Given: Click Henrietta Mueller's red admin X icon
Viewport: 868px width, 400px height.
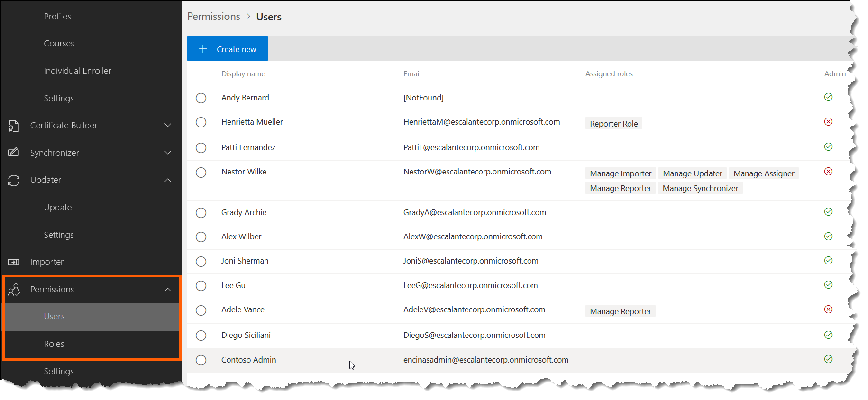Looking at the screenshot, I should click(x=828, y=122).
